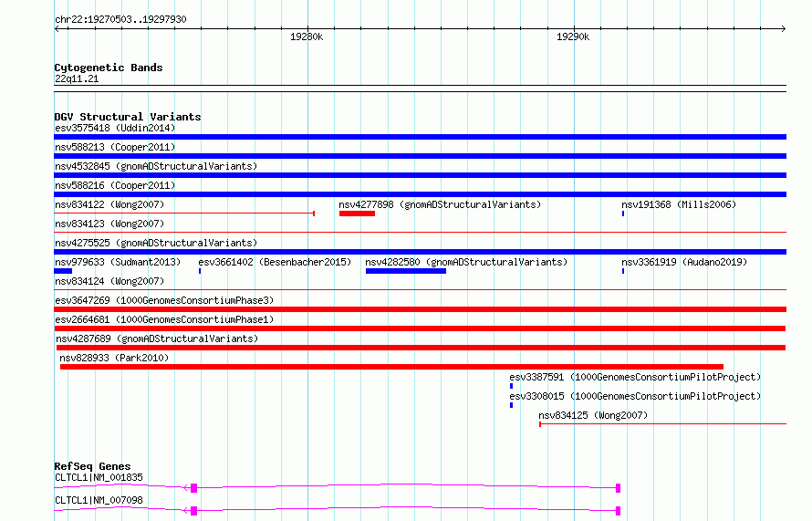The height and width of the screenshot is (521, 812).
Task: Open the nsv834125 (Wong2007) label
Action: pos(593,415)
